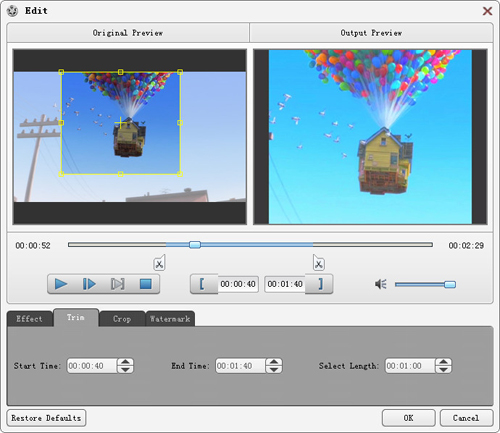500x433 pixels.
Task: Click the bottom-right crop handle
Action: 180,174
